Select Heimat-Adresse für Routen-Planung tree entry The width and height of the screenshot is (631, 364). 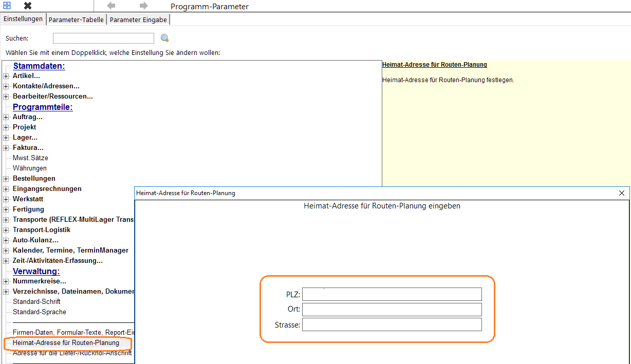pyautogui.click(x=66, y=342)
